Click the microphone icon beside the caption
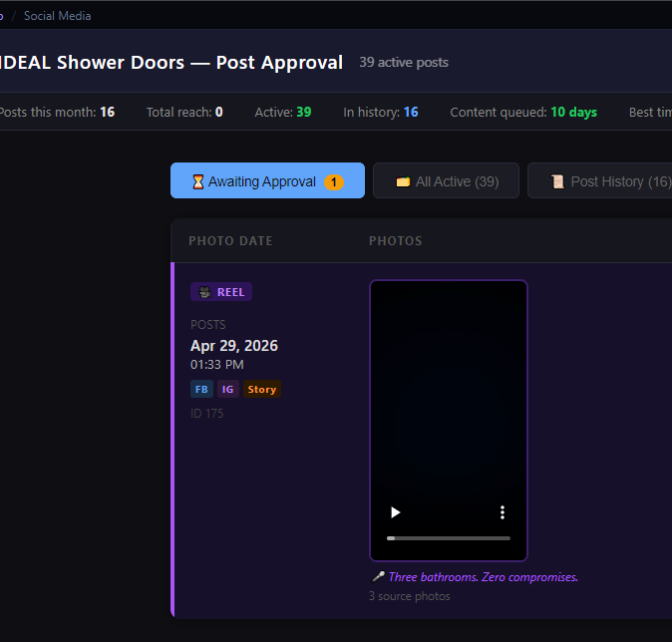Viewport: 672px width, 642px height. 378,577
